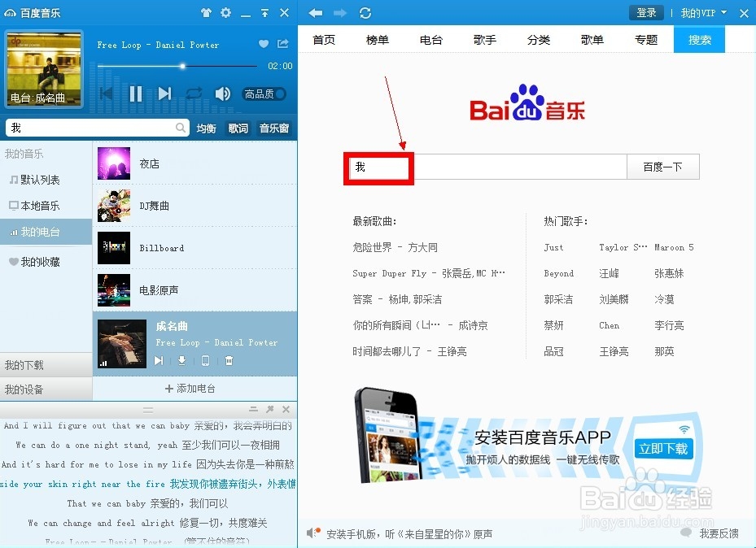Click the mini-mode arrow icon in title bar
This screenshot has height=548, width=756.
point(264,13)
